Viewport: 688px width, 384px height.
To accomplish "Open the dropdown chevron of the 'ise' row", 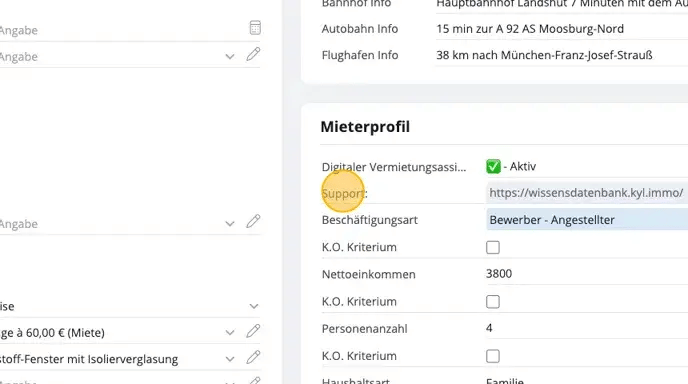I will point(254,306).
